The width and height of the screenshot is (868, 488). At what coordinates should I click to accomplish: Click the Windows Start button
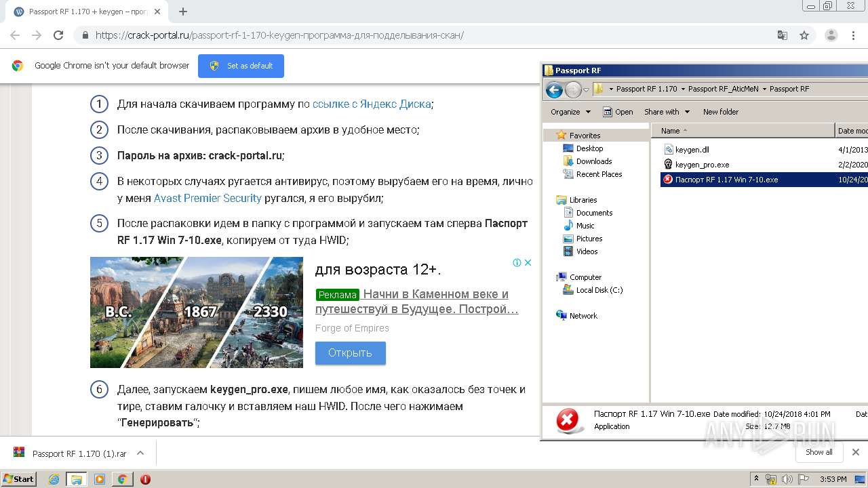tap(18, 479)
